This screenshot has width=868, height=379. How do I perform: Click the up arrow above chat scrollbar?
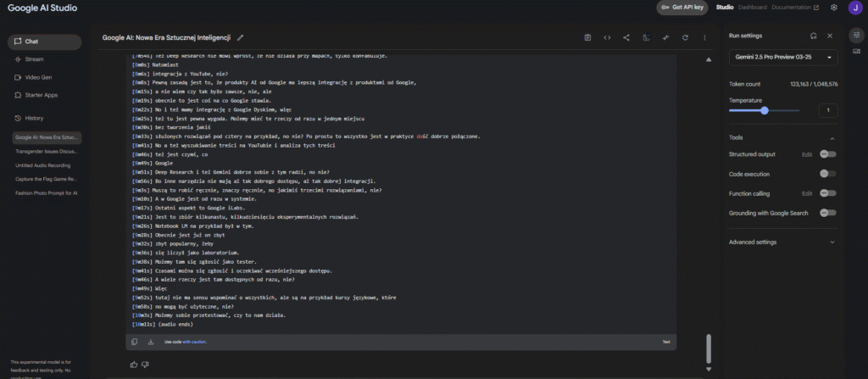[709, 60]
